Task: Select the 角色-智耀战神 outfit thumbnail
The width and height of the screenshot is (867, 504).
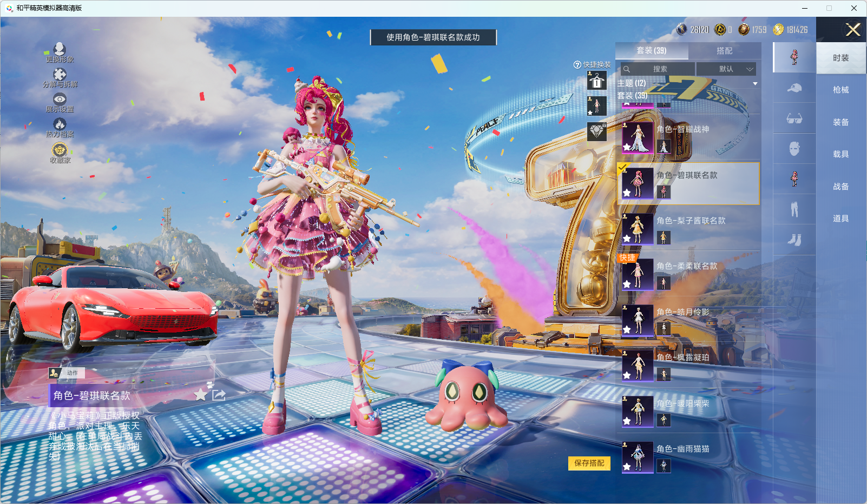Action: point(638,138)
